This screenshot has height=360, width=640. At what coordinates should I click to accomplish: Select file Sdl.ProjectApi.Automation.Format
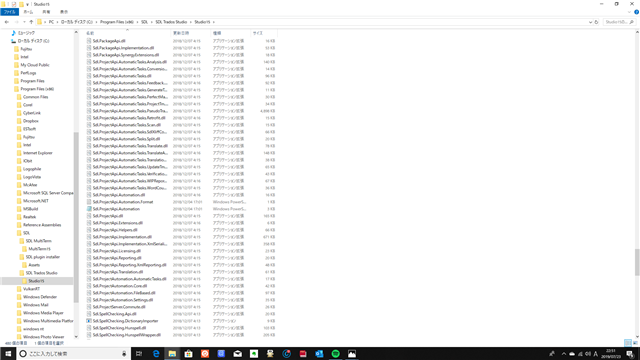[122, 202]
